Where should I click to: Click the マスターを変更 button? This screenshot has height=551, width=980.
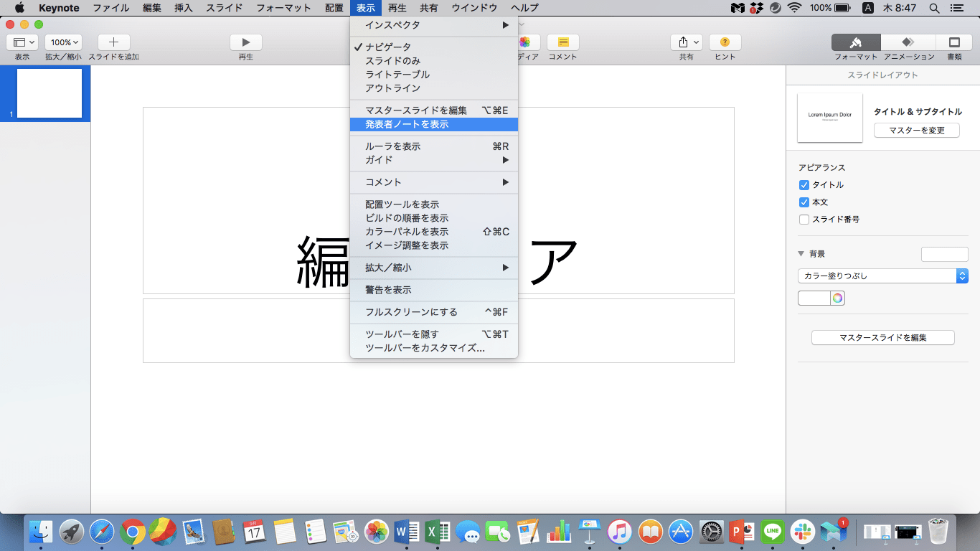(x=916, y=130)
